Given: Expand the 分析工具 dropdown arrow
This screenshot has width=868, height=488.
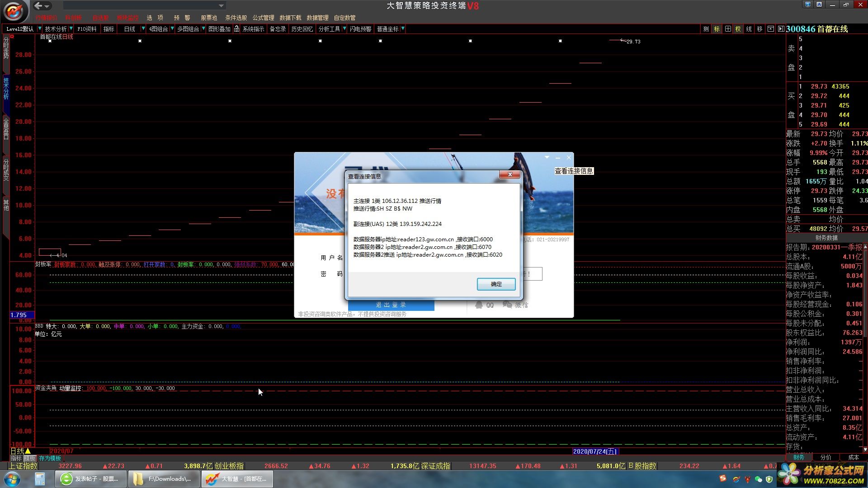Looking at the screenshot, I should (x=344, y=28).
